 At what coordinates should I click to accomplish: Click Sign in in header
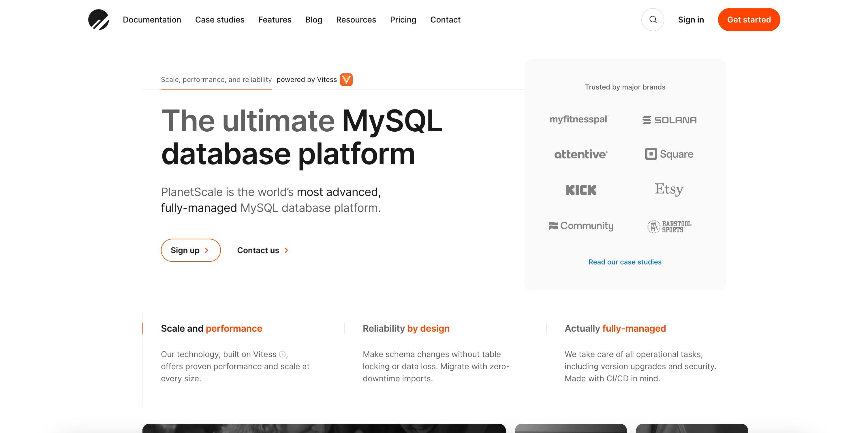[691, 20]
